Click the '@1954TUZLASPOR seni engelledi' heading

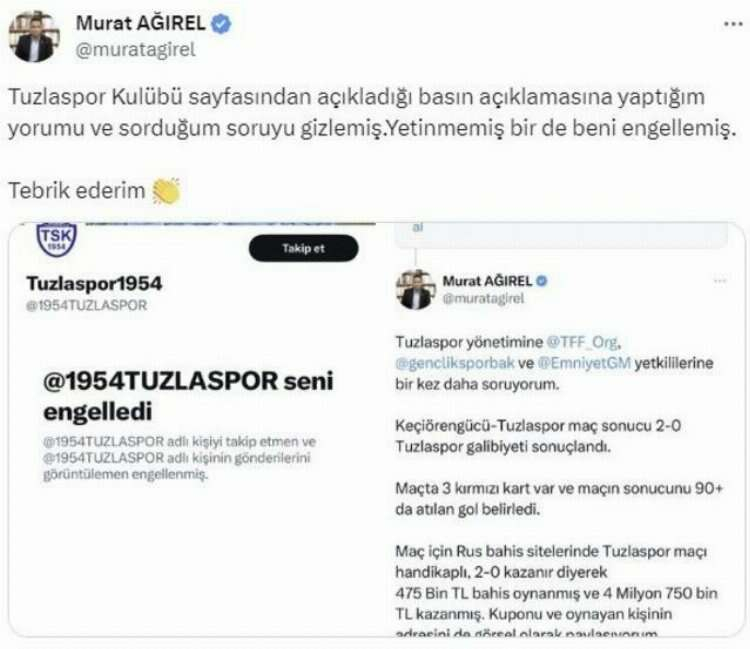coord(188,396)
